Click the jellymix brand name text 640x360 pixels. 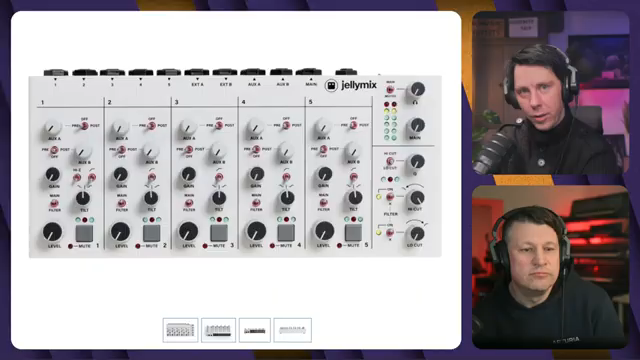(x=358, y=86)
